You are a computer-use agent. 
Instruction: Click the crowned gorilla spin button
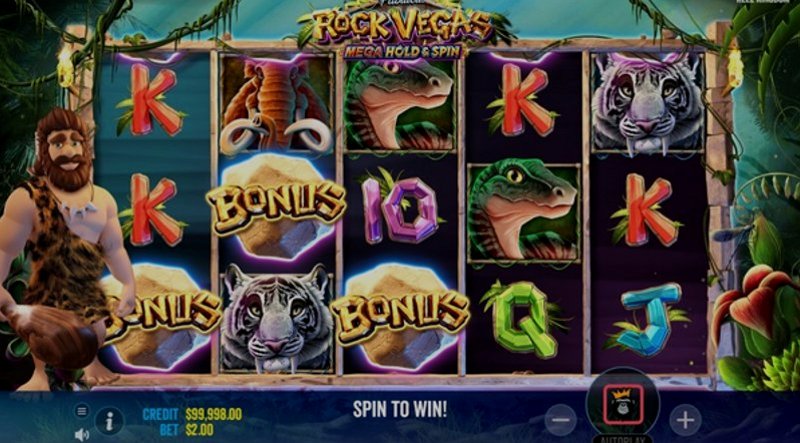622,404
